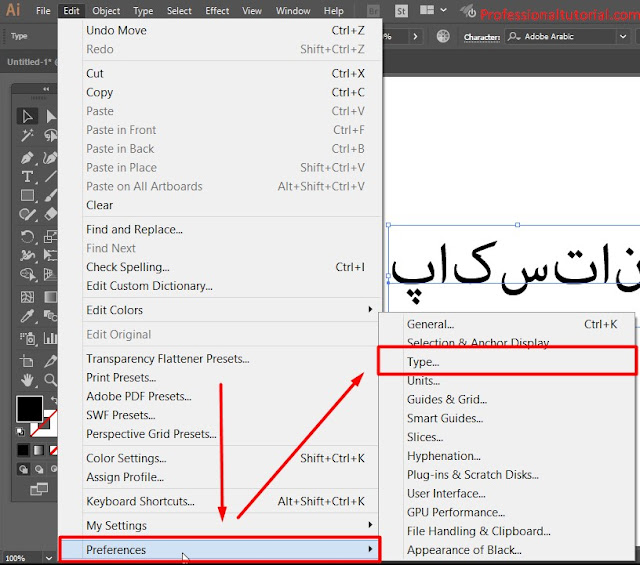Open the Object menu
This screenshot has height=565, width=640.
pyautogui.click(x=106, y=11)
